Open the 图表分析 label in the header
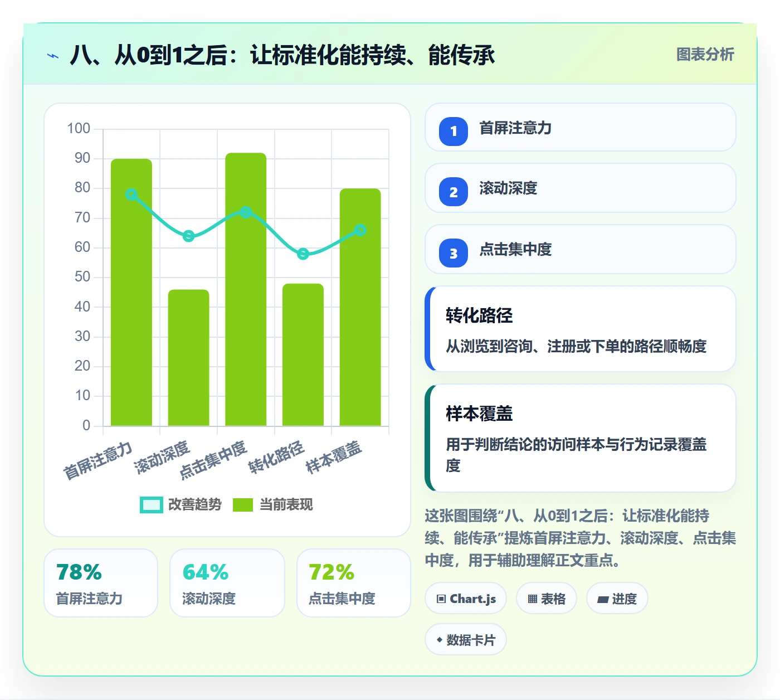 pos(705,54)
